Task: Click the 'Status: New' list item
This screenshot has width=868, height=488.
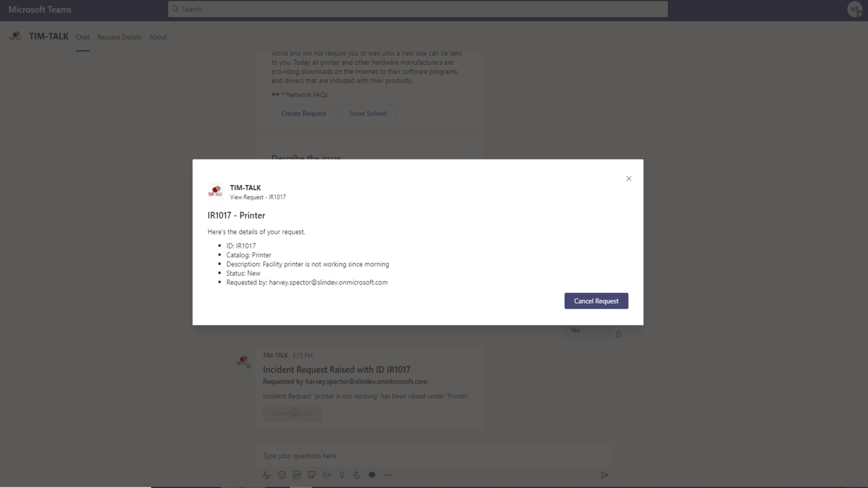Action: coord(243,273)
